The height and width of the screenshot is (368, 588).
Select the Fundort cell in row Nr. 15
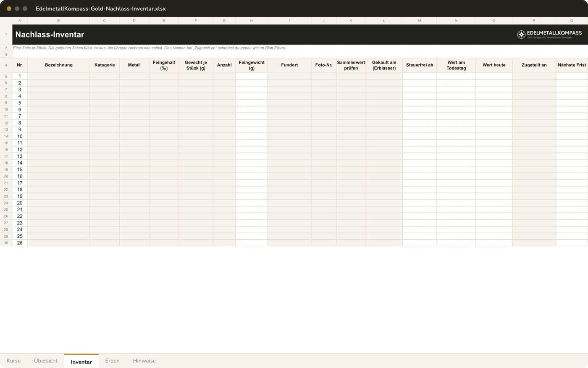click(x=289, y=169)
